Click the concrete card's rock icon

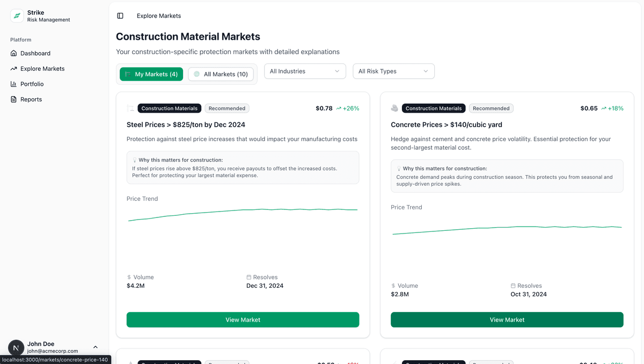[x=394, y=108]
